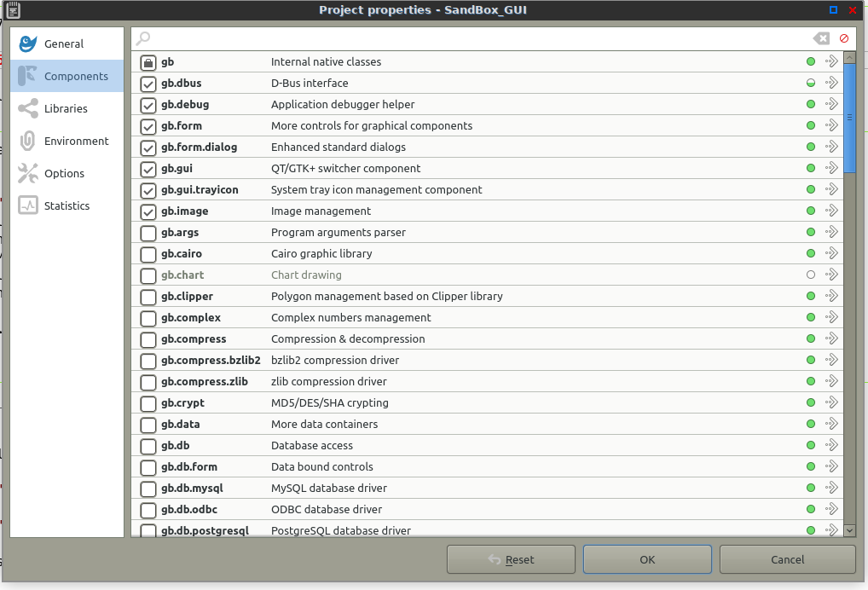Viewport: 868px width, 590px height.
Task: Click the arrow icon for gb.dbus row
Action: pos(831,84)
